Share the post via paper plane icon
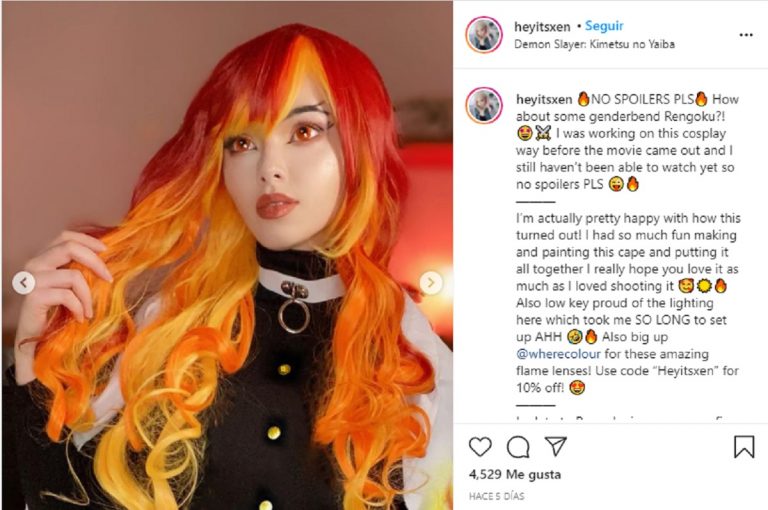Image resolution: width=768 pixels, height=510 pixels. (x=556, y=446)
